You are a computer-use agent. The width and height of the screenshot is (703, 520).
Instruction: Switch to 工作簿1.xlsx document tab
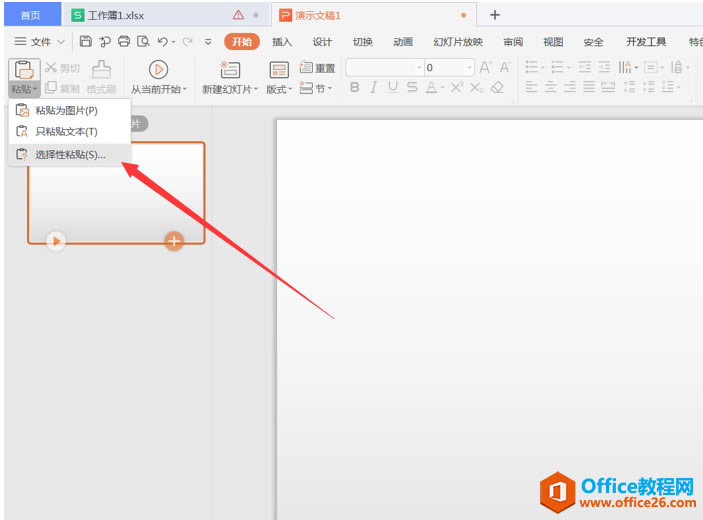pos(164,15)
